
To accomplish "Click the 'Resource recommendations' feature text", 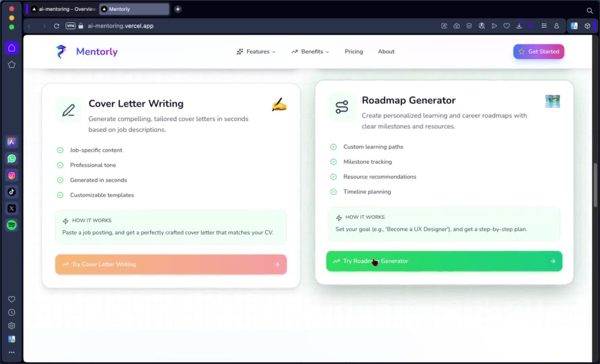I will point(380,177).
